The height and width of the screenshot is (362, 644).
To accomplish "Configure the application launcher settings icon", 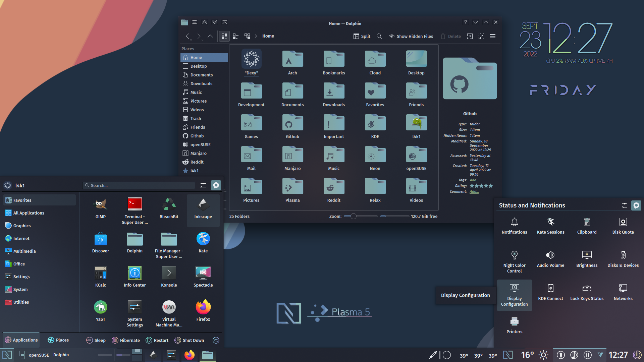I will coord(203,185).
